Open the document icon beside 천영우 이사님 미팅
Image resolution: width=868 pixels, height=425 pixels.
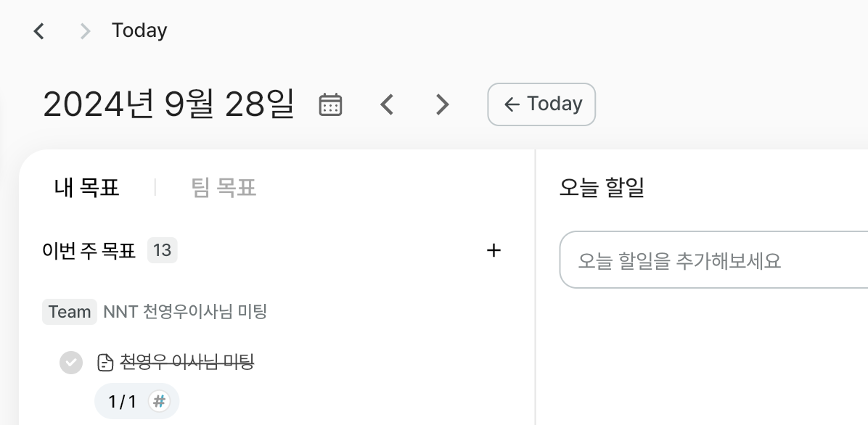[105, 363]
